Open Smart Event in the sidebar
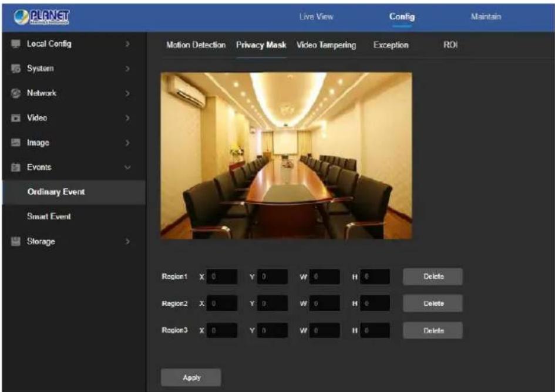The image size is (555, 392). tap(74, 217)
